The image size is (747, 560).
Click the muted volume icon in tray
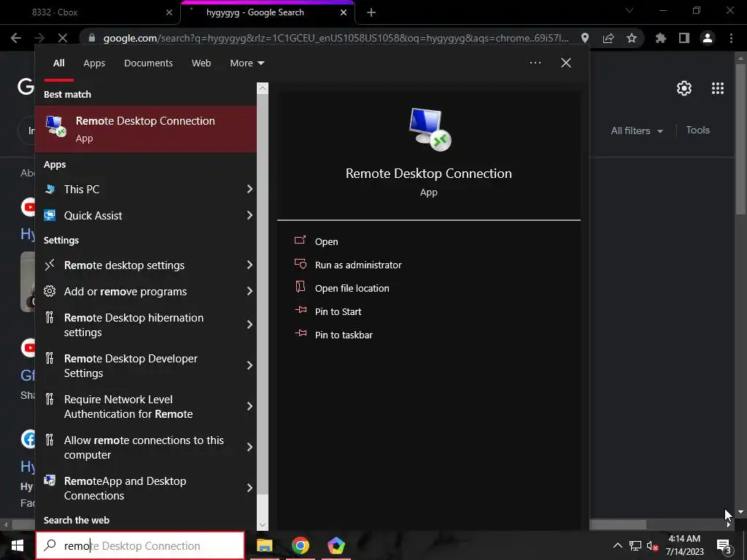[652, 545]
